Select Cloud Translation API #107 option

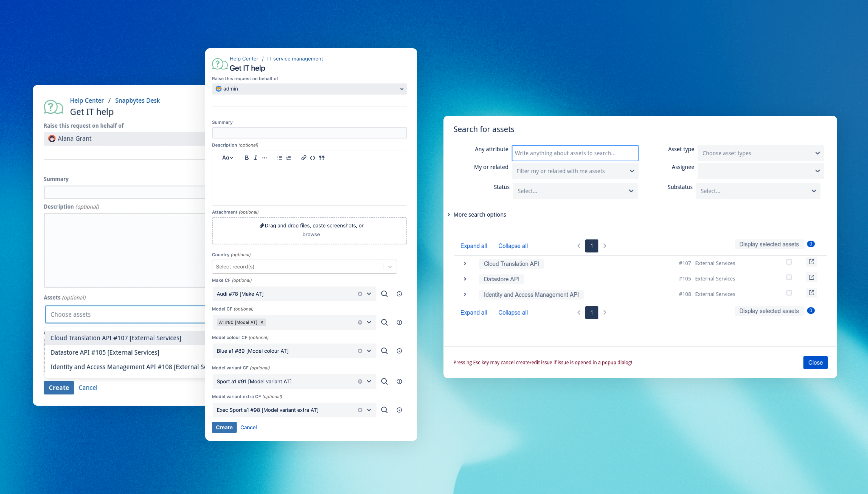point(116,338)
